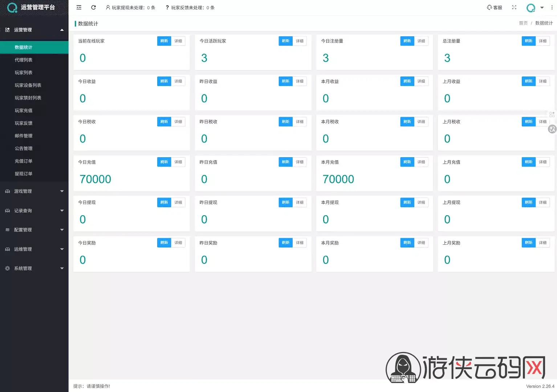Screen dimensions: 557x392
Task: Collapse sidebar with the hamburger menu icon
Action: pyautogui.click(x=79, y=7)
